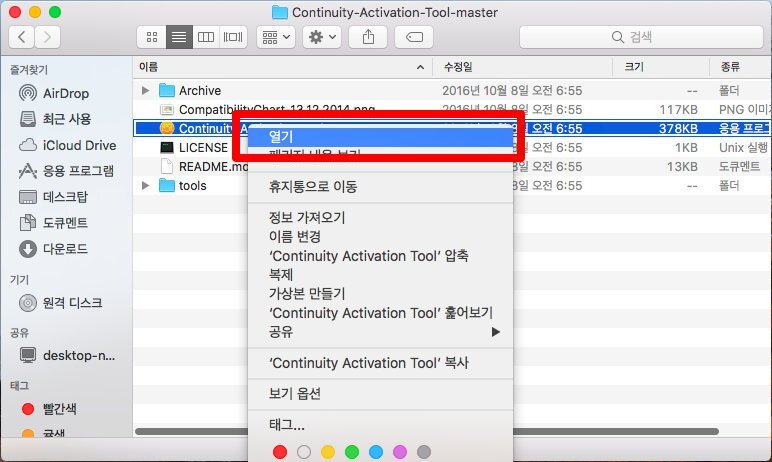
Task: Choose 휴지통으로 이동 in the context menu
Action: 380,187
